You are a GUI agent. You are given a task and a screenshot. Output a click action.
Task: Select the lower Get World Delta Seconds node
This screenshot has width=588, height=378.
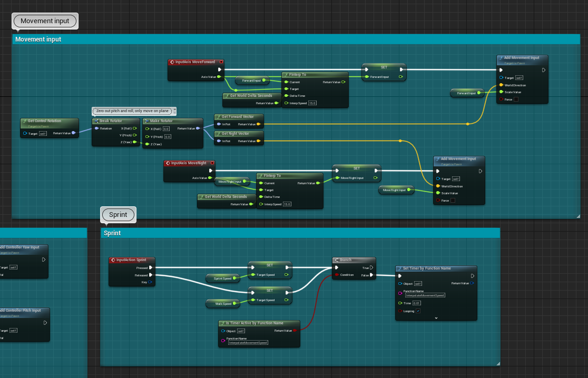coord(227,201)
